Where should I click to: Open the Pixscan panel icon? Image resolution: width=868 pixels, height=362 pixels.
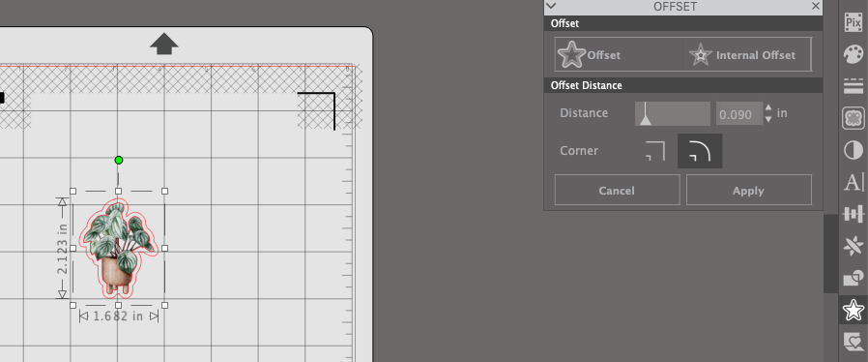pyautogui.click(x=854, y=22)
